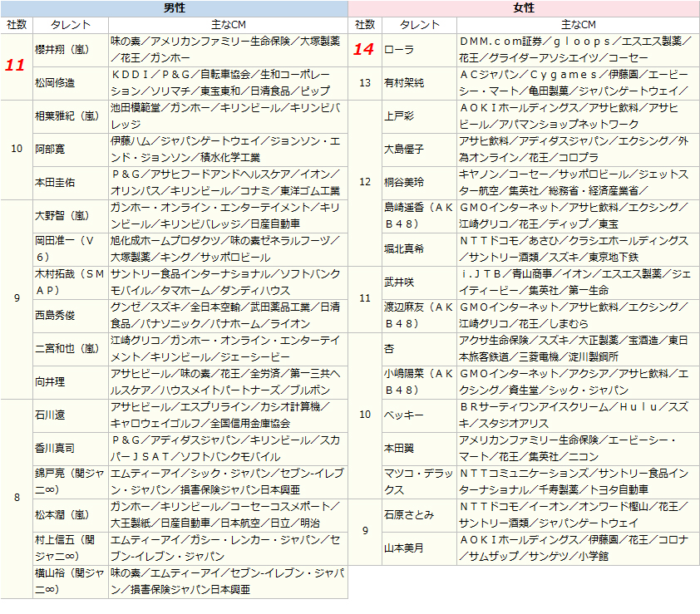Viewport: 700px width, 614px height.
Task: Select the 本田圭佑 cell
Action: (71, 183)
